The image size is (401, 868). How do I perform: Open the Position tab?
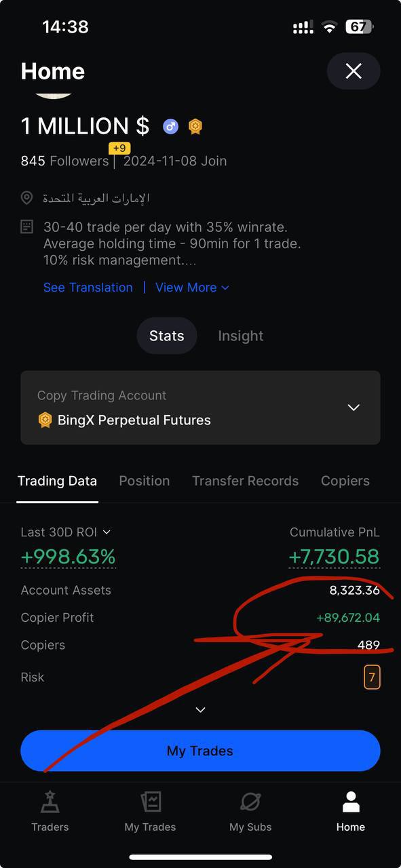pos(145,481)
